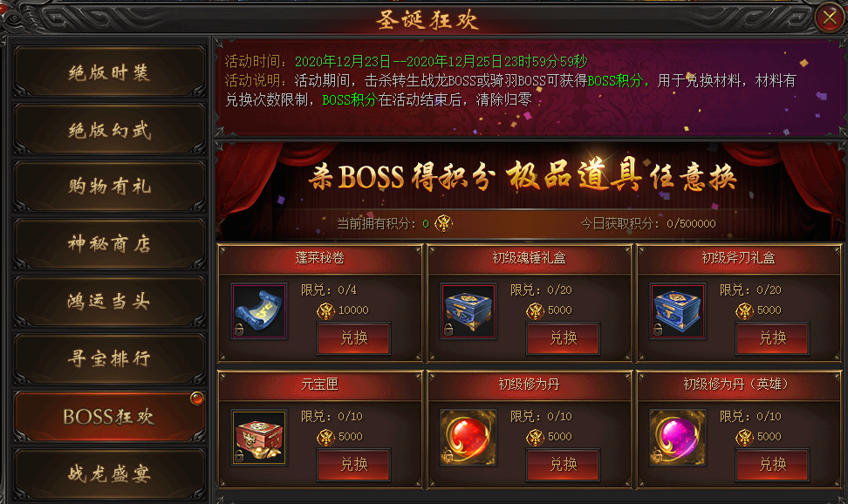Click the gold points coin beside 当前拥有积分

point(443,223)
